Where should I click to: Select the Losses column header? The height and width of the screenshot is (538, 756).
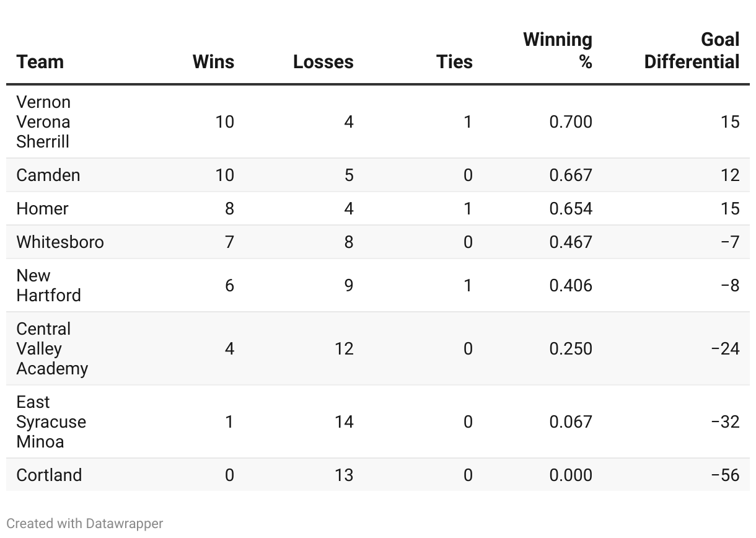(x=323, y=61)
